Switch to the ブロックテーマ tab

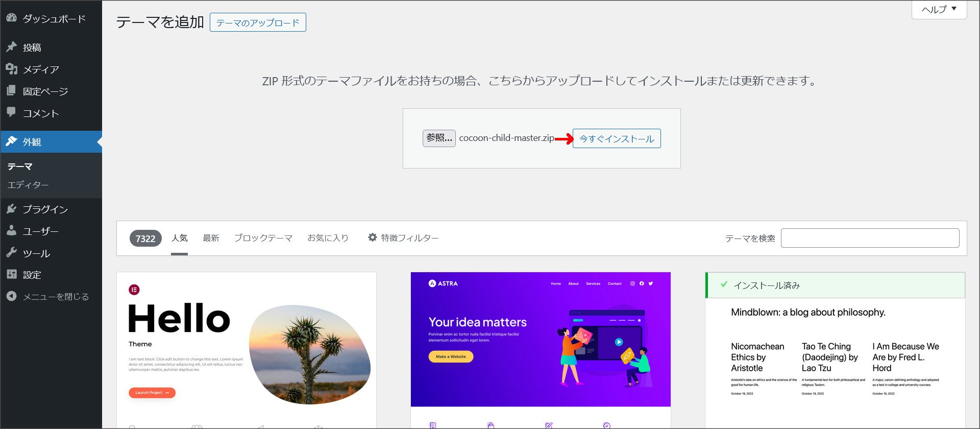point(263,238)
